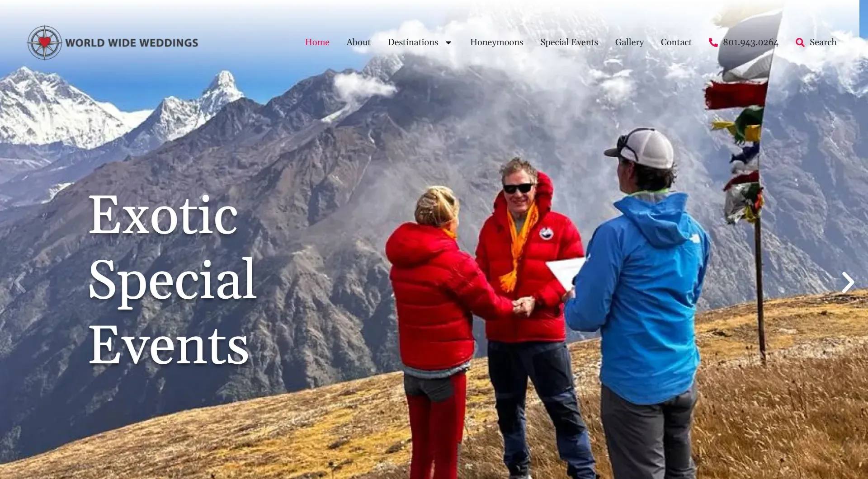This screenshot has height=479, width=868.
Task: Open the Gallery page
Action: pos(629,42)
